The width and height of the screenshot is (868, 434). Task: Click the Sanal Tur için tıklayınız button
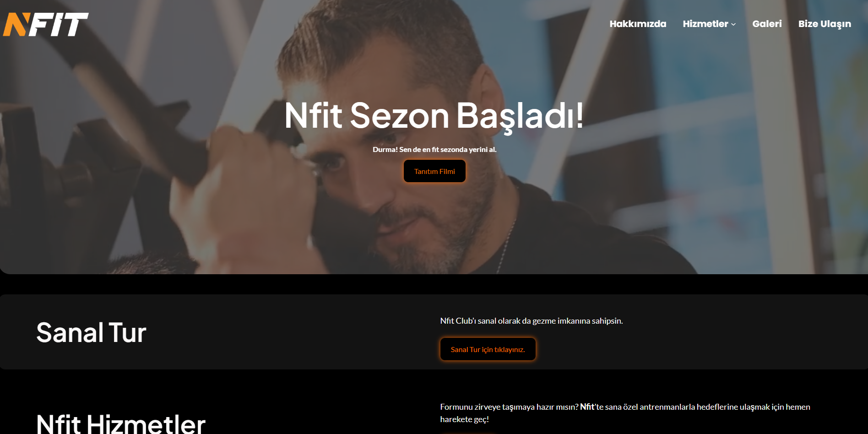(x=488, y=349)
